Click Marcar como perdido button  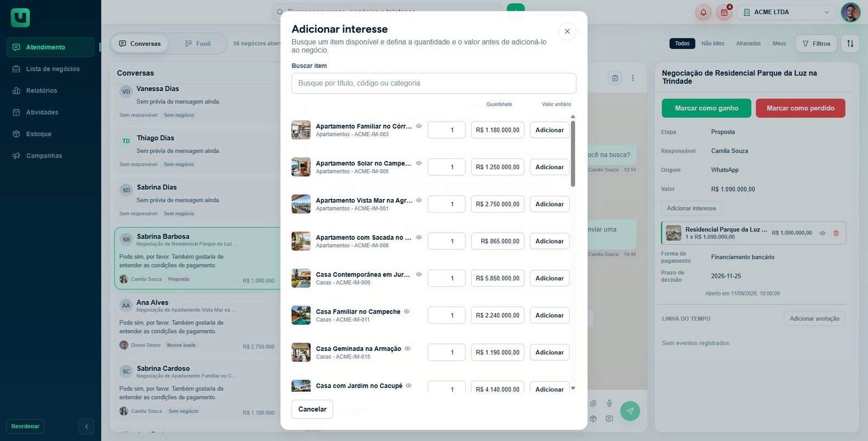point(800,108)
